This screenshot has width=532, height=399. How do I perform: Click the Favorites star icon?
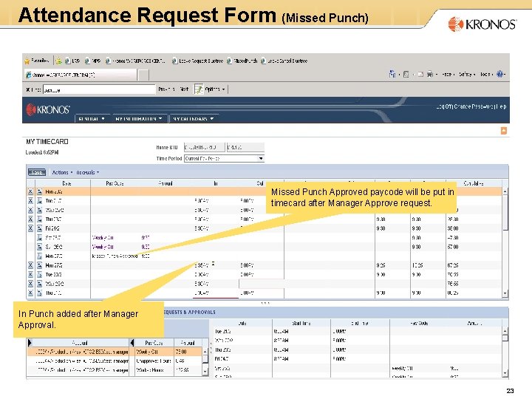coord(27,61)
